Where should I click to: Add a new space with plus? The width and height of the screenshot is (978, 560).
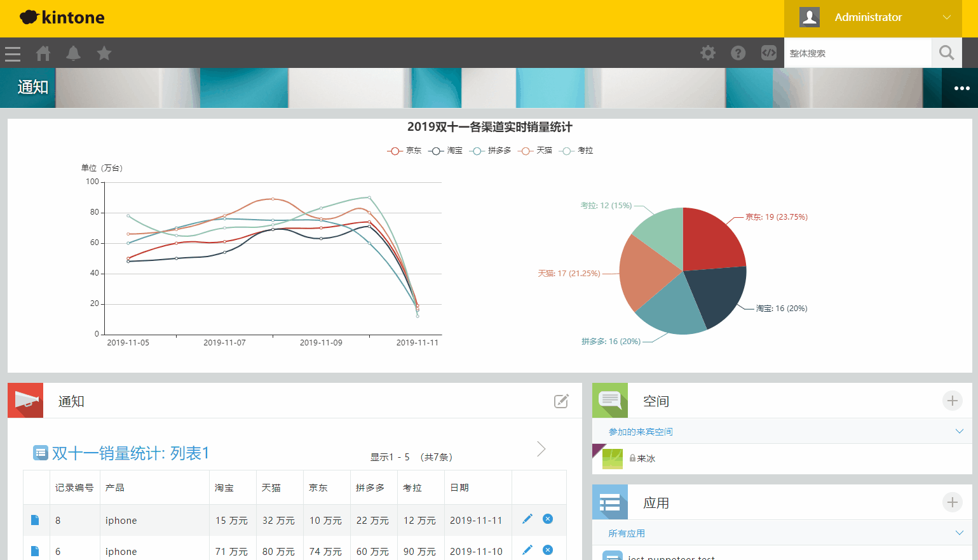pos(952,401)
